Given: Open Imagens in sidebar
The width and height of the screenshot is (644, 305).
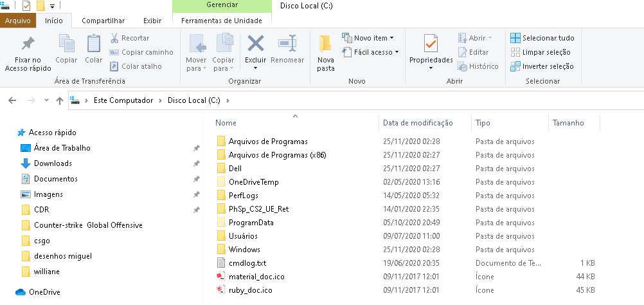Looking at the screenshot, I should pyautogui.click(x=42, y=194).
